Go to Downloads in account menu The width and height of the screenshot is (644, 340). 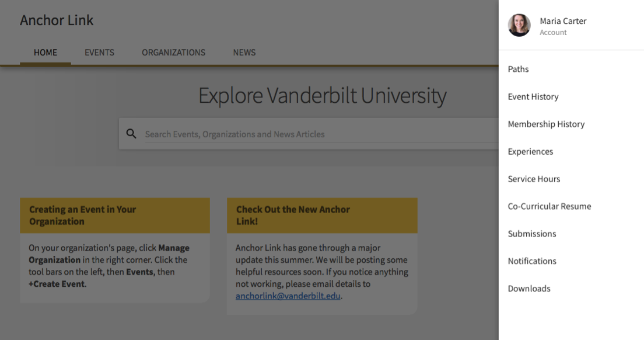(528, 289)
